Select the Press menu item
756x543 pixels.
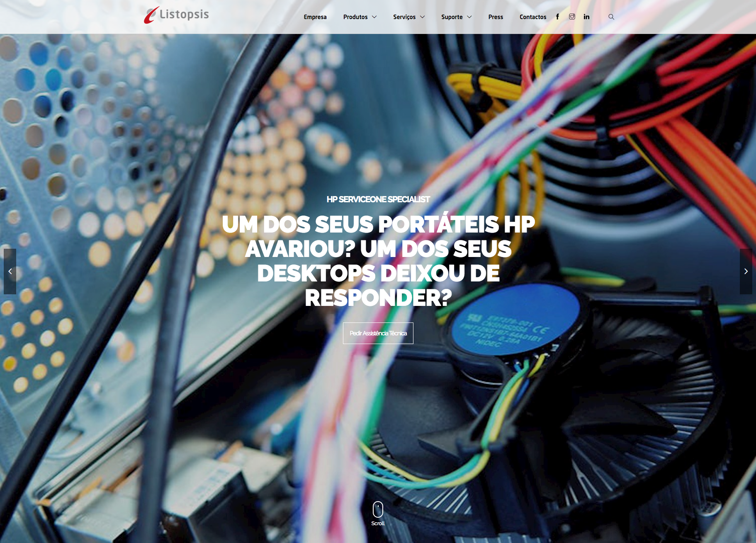tap(496, 17)
